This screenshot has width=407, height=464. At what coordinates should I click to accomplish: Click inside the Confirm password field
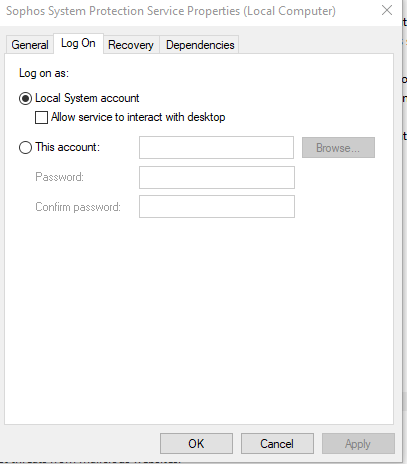tap(217, 207)
